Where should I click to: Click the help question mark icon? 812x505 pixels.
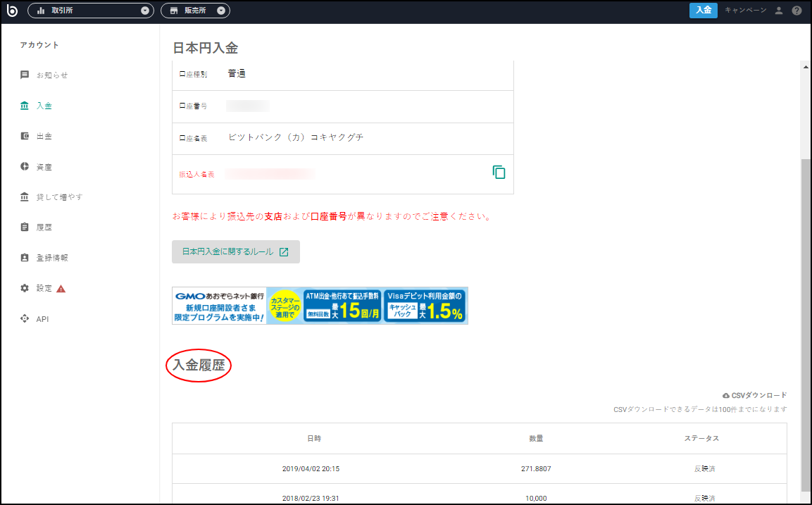click(797, 11)
